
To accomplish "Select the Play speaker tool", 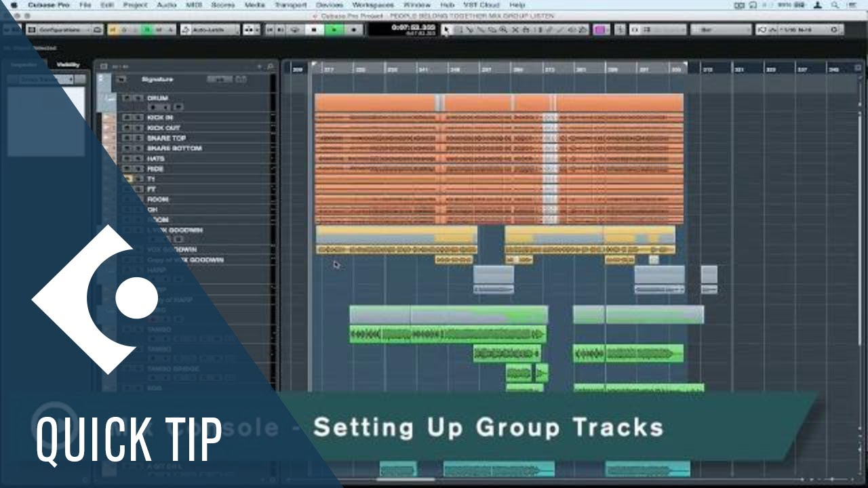I will (x=572, y=30).
